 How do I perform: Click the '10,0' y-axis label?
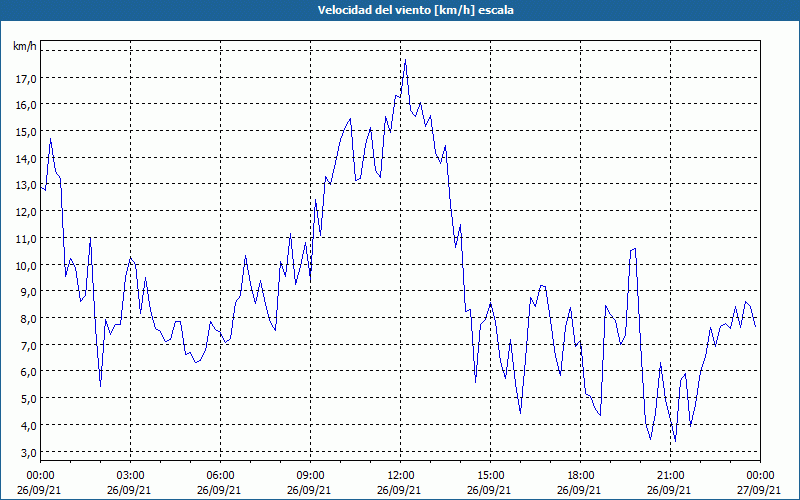point(26,266)
